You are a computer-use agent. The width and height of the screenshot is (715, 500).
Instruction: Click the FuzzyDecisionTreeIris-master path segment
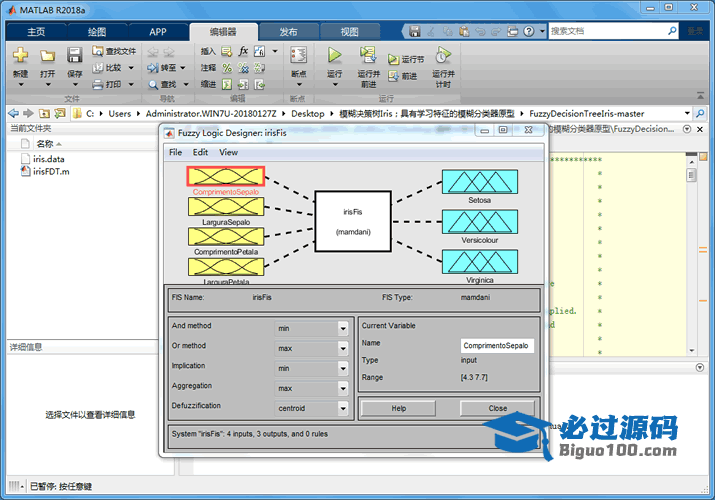[x=586, y=113]
